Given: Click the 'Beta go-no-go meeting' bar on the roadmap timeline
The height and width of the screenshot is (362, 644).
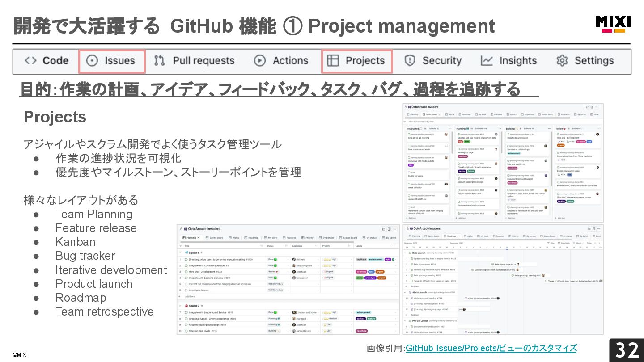Looking at the screenshot, I should pyautogui.click(x=530, y=275).
